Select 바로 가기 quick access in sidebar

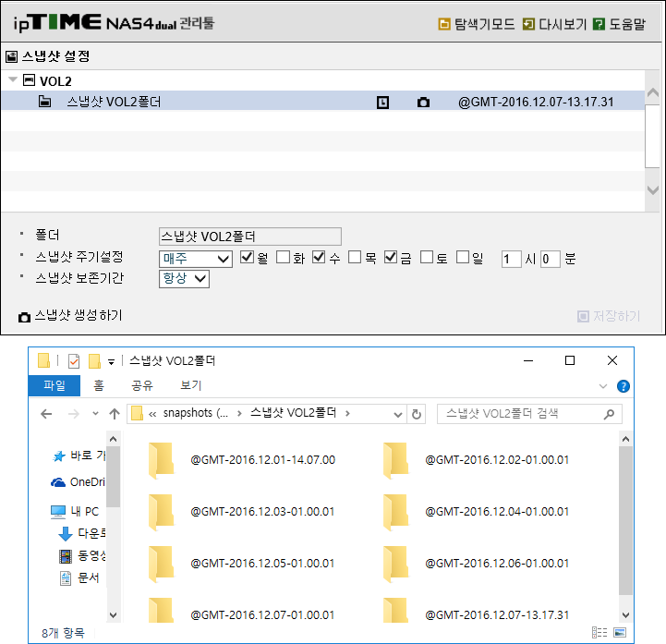coord(79,456)
